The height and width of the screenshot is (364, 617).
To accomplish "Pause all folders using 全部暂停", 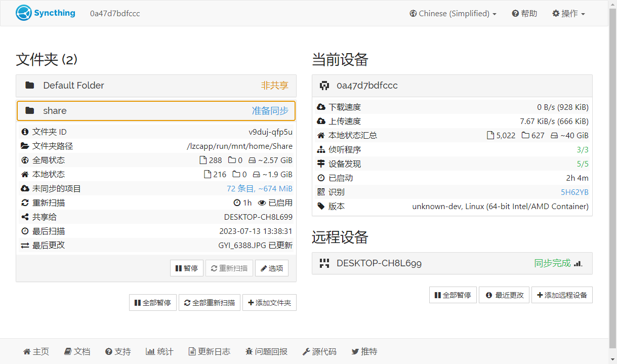I will pyautogui.click(x=153, y=303).
